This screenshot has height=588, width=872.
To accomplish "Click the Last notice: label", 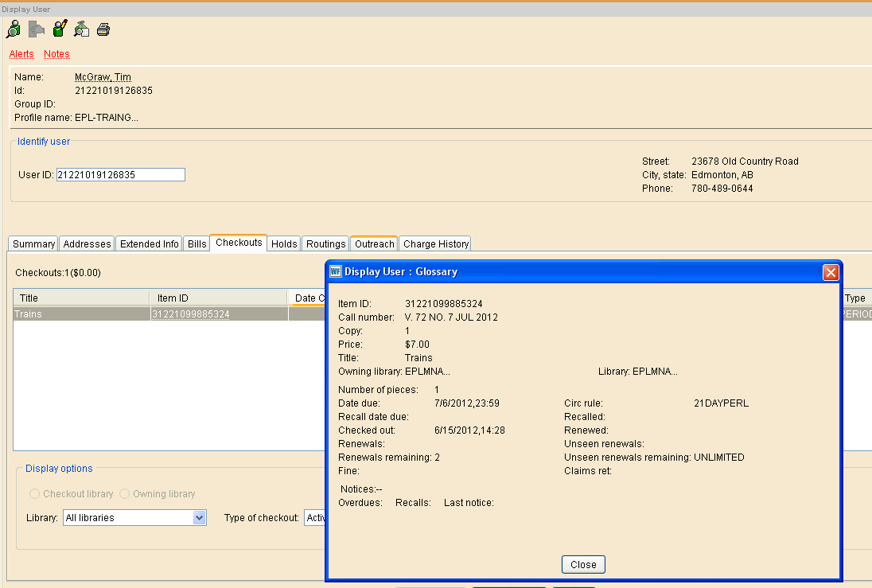I will (469, 502).
